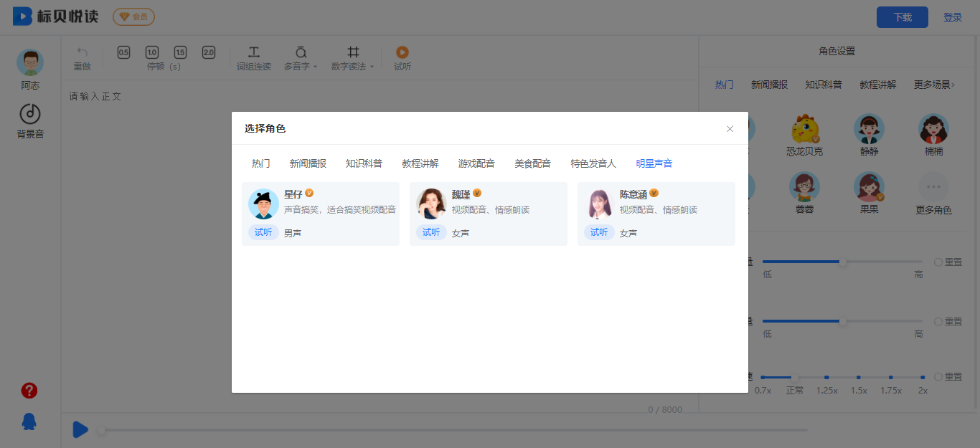The width and height of the screenshot is (980, 448).
Task: Select the second 重置 radio button
Action: 938,322
